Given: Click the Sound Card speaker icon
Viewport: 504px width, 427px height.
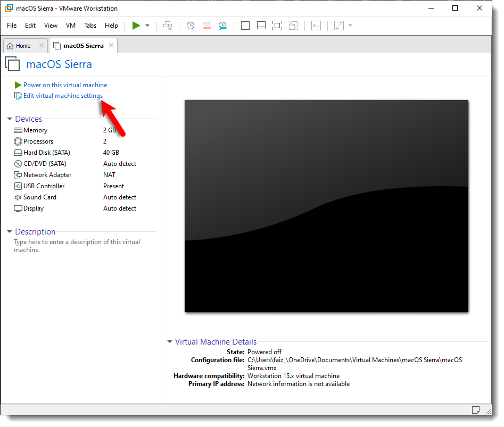Looking at the screenshot, I should (18, 197).
